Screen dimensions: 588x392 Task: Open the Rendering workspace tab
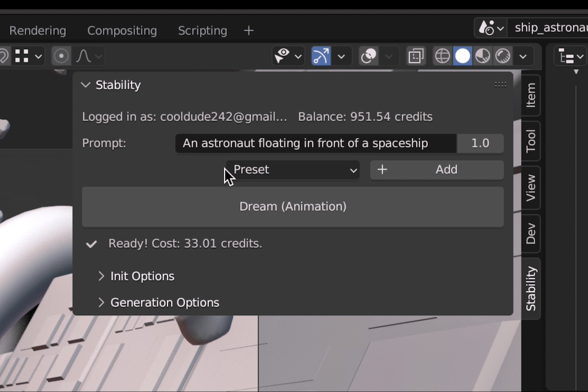38,30
